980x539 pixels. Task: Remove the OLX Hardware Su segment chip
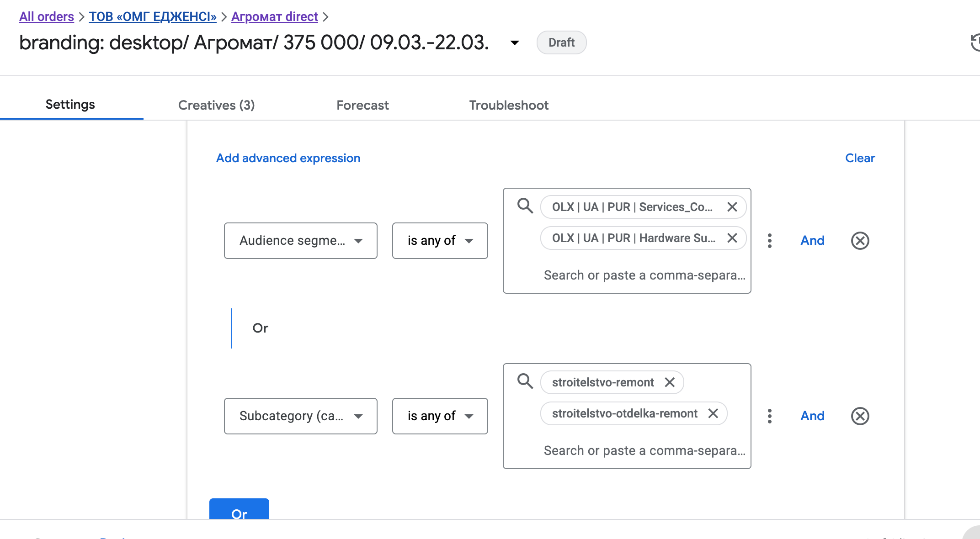point(732,238)
